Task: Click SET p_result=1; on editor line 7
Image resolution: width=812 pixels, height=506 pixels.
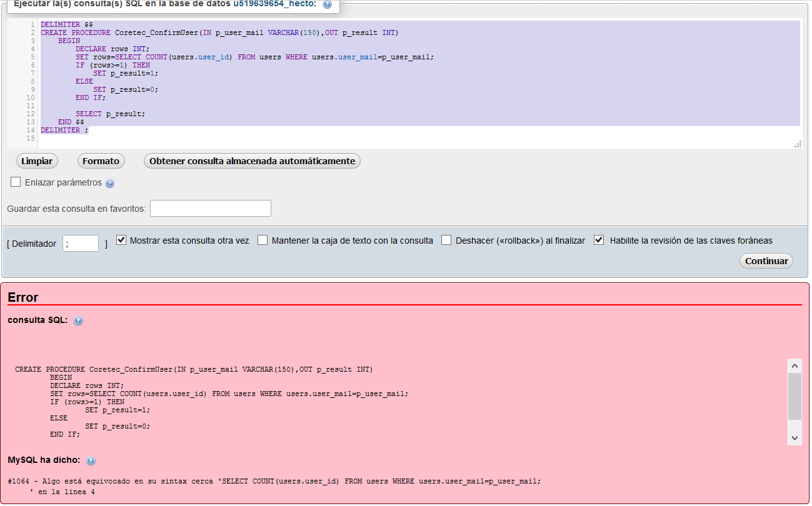Action: point(126,73)
